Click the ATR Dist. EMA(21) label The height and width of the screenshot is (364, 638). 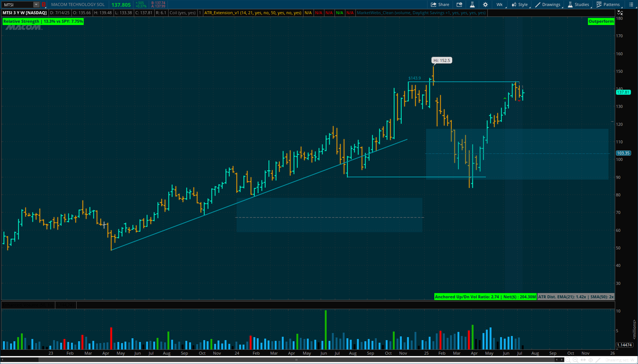coord(576,297)
